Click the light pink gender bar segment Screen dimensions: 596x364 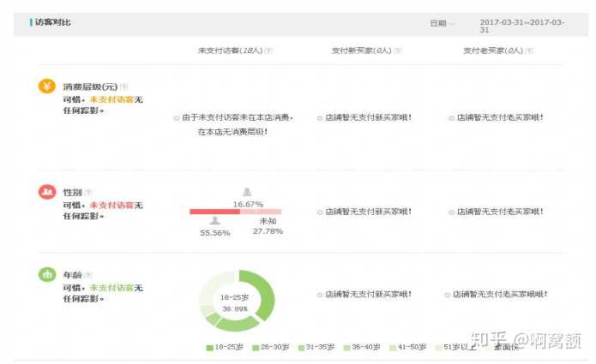click(x=261, y=212)
